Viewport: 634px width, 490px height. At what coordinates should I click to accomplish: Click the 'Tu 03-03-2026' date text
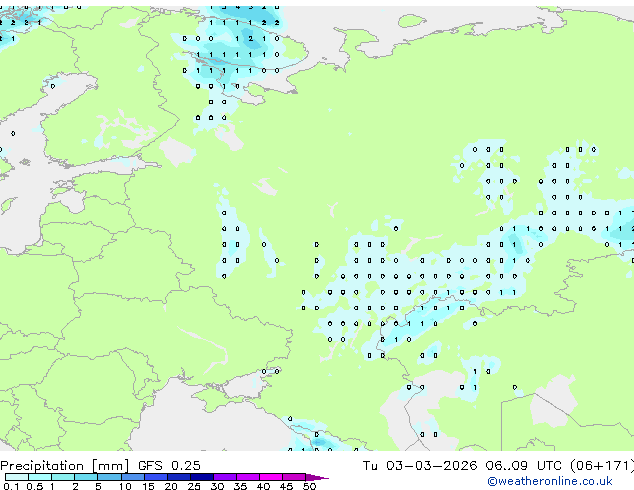coord(420,466)
